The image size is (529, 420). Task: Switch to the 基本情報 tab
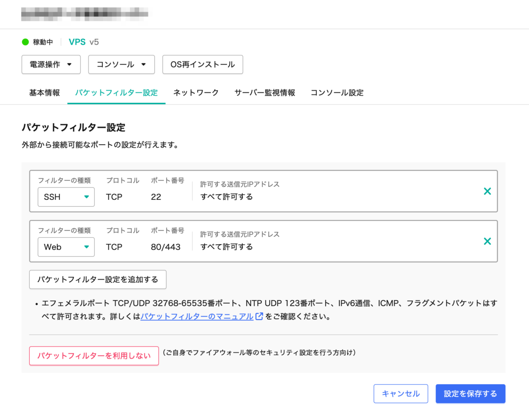coord(44,93)
